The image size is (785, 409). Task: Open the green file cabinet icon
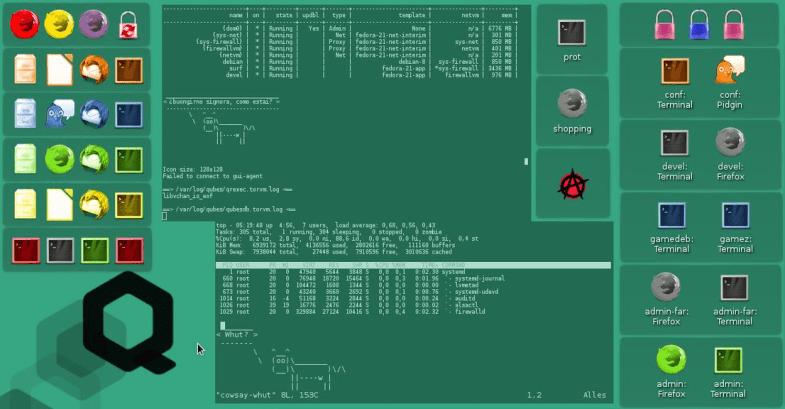tap(25, 159)
